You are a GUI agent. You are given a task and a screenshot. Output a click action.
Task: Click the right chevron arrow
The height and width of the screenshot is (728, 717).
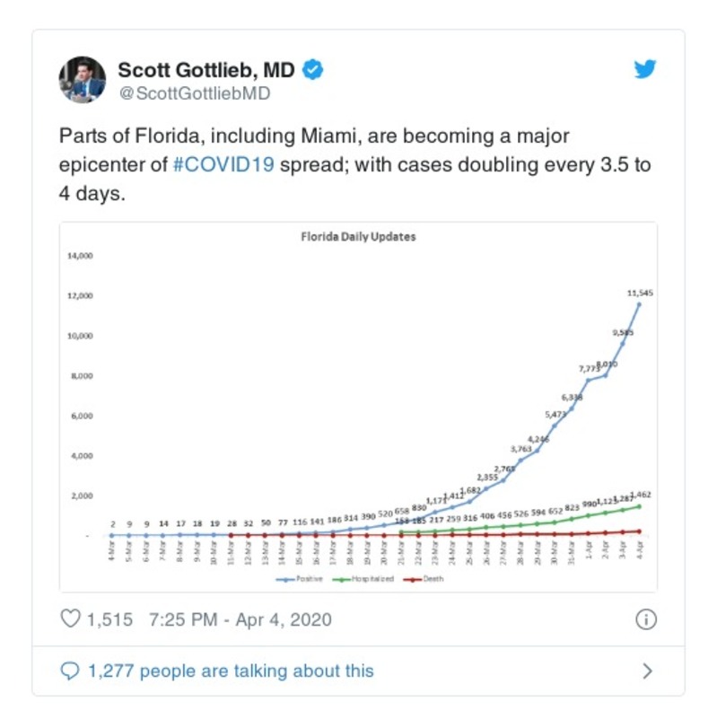tap(647, 671)
